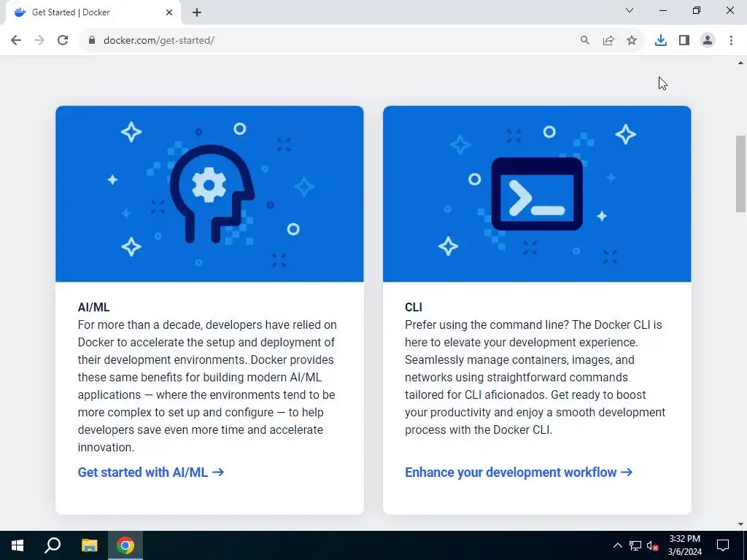The height and width of the screenshot is (560, 747).
Task: Bookmark this page with the star icon
Action: [x=632, y=41]
